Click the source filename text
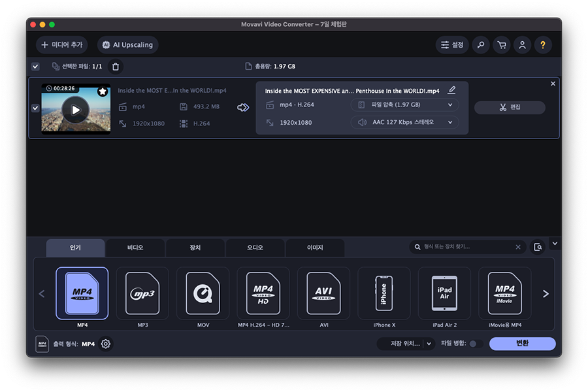This screenshot has width=588, height=392. pos(172,91)
